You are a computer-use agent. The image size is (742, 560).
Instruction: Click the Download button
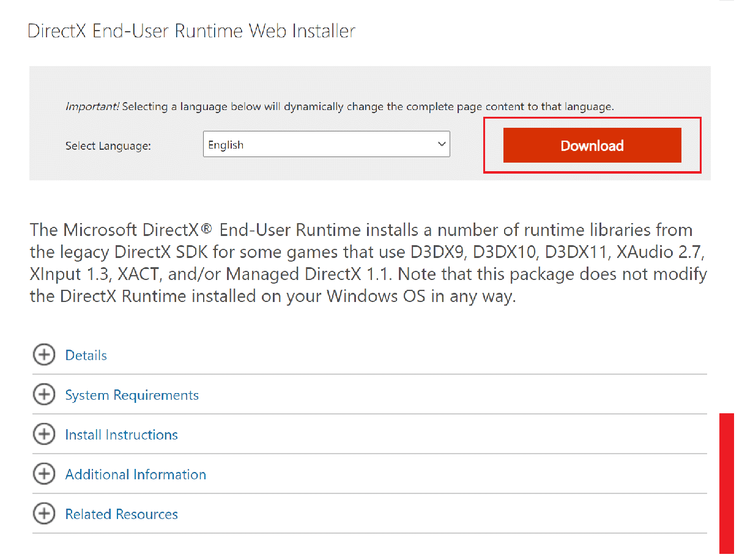click(x=592, y=145)
